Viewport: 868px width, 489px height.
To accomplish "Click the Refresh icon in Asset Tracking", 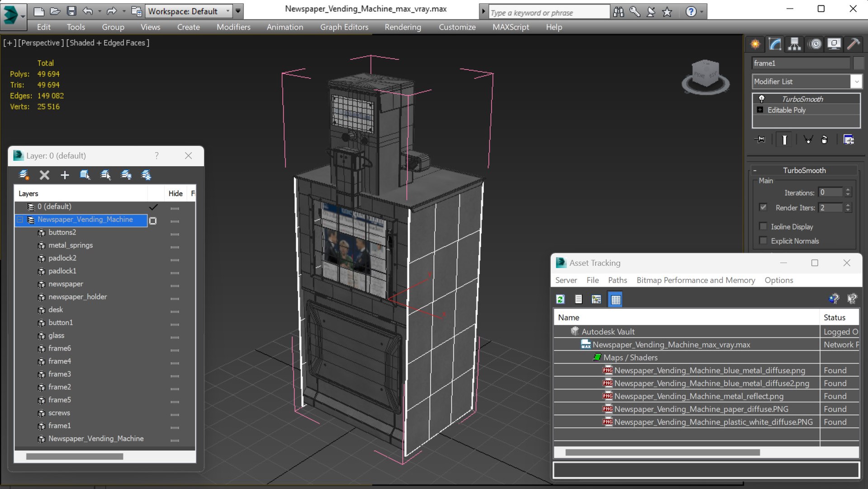I will point(560,299).
